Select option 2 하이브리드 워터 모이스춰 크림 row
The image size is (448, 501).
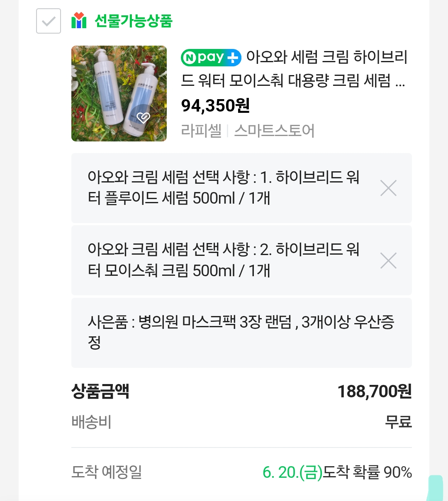pyautogui.click(x=241, y=260)
